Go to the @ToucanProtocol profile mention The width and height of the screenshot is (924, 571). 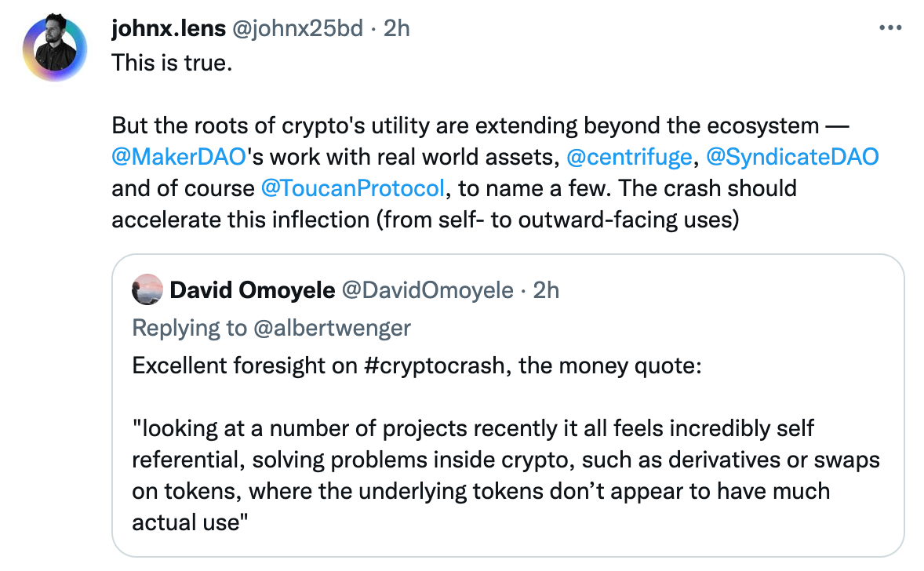(352, 188)
